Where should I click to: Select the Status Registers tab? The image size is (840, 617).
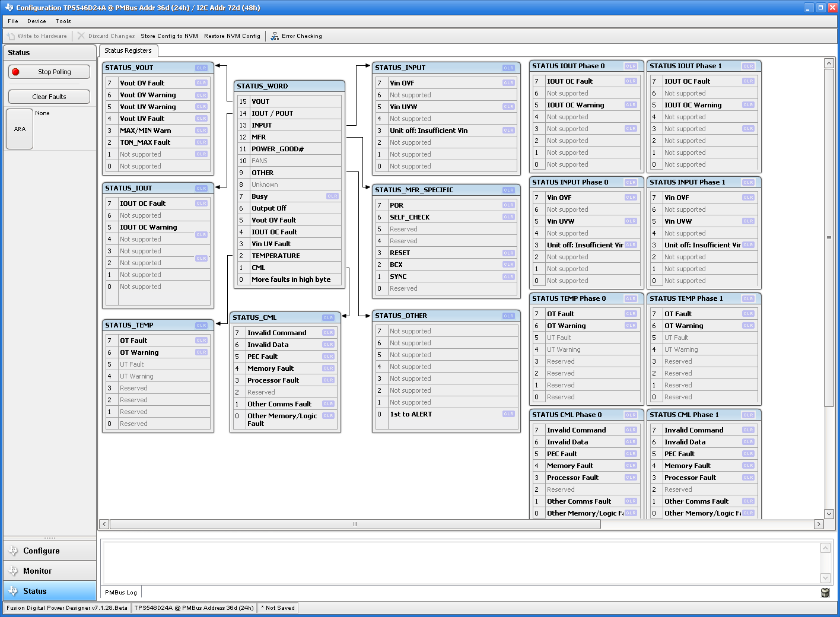pyautogui.click(x=128, y=50)
